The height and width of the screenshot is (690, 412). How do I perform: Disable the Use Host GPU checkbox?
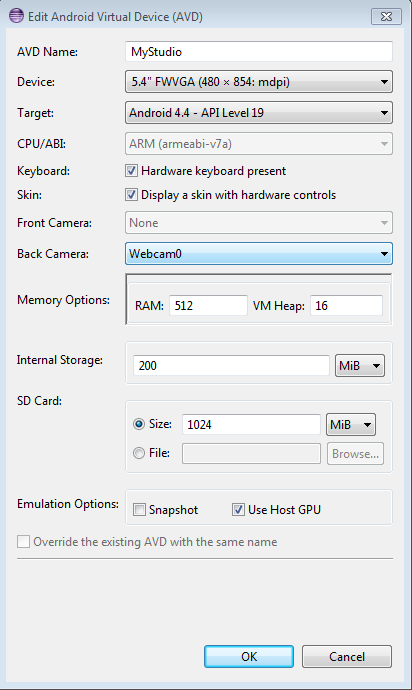pyautogui.click(x=238, y=510)
